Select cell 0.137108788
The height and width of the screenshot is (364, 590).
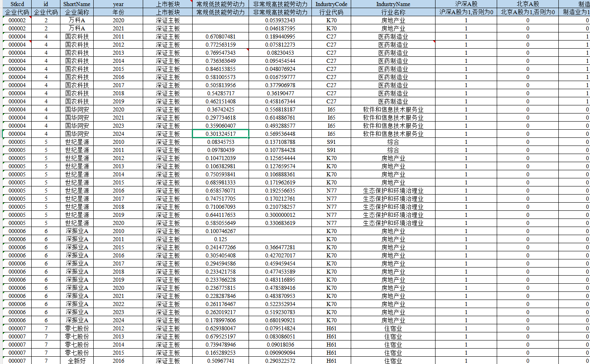(280, 142)
